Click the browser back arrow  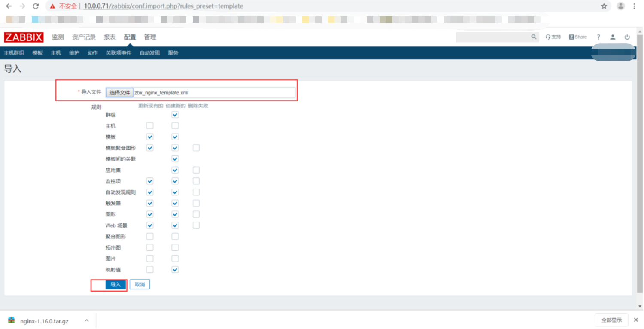[x=9, y=6]
